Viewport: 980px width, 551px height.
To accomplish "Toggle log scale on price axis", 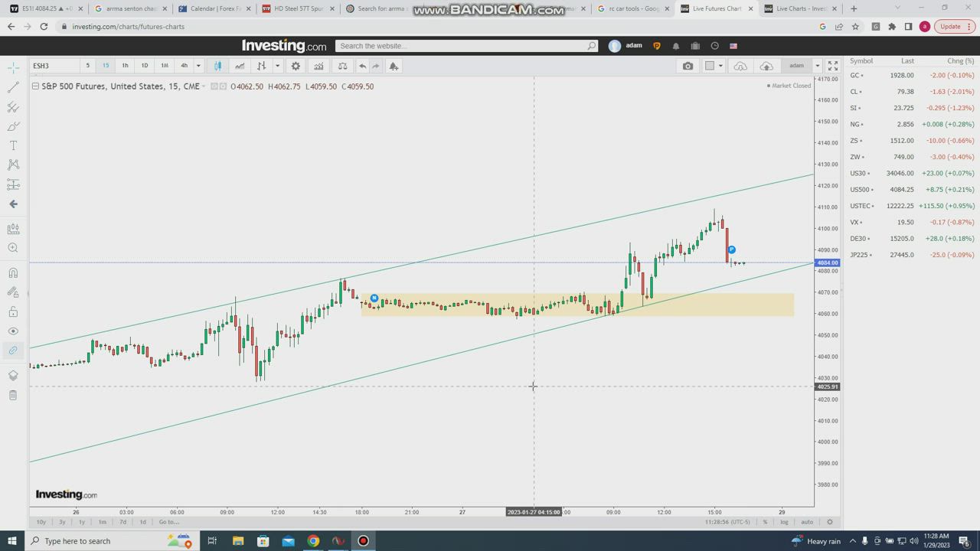I will 784,522.
